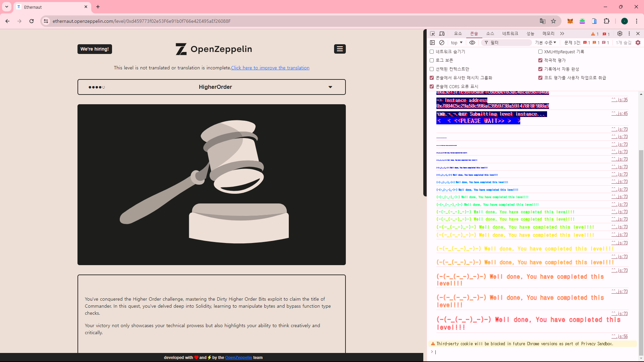
Task: Show more DevTools tabs via the chevron
Action: click(562, 34)
